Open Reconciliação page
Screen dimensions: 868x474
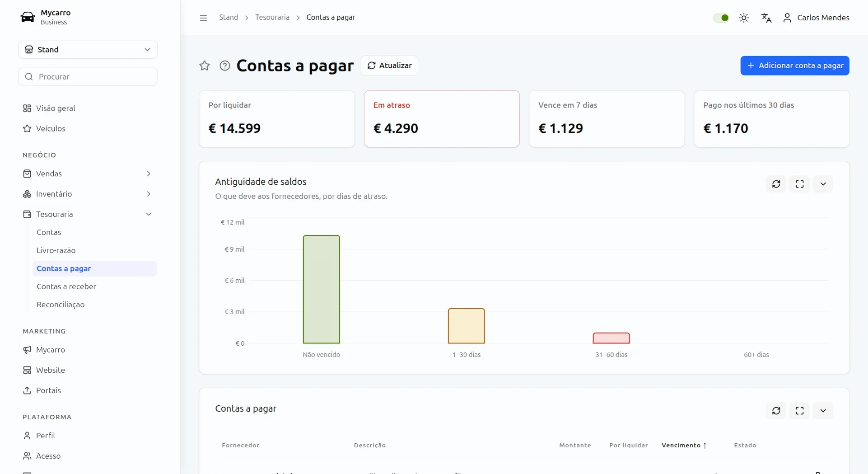tap(95, 305)
